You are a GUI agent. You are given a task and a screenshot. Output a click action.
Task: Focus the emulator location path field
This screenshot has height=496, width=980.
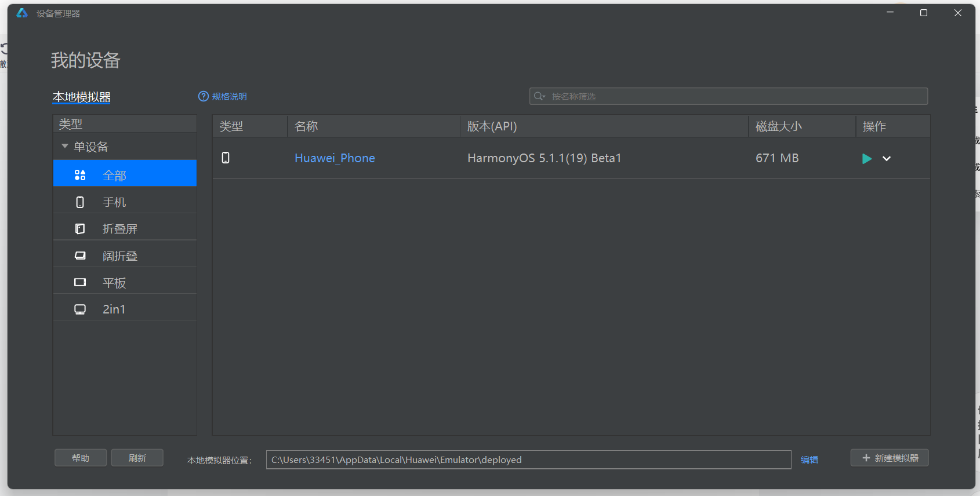pyautogui.click(x=528, y=459)
